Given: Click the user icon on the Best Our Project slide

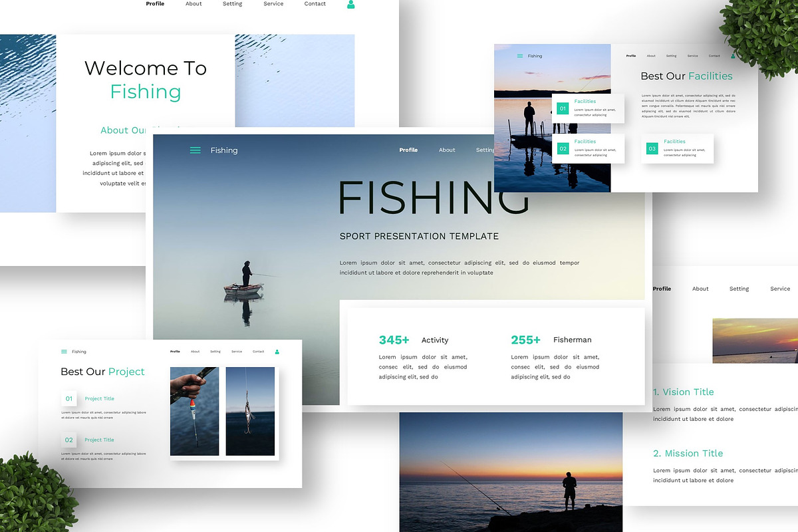Looking at the screenshot, I should (x=277, y=352).
